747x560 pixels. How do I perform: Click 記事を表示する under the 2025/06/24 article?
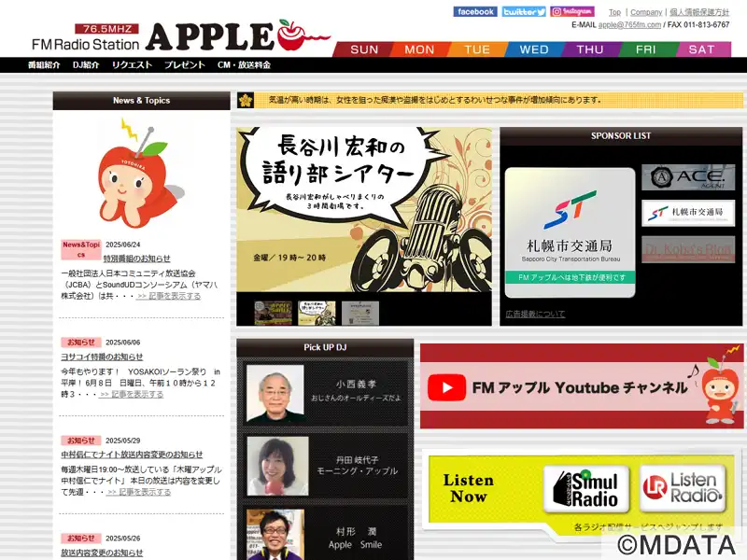[169, 296]
